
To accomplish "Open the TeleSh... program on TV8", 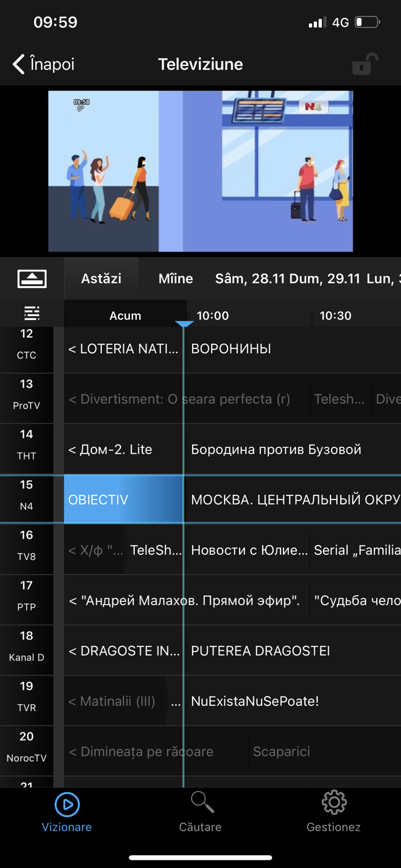I will click(x=155, y=550).
